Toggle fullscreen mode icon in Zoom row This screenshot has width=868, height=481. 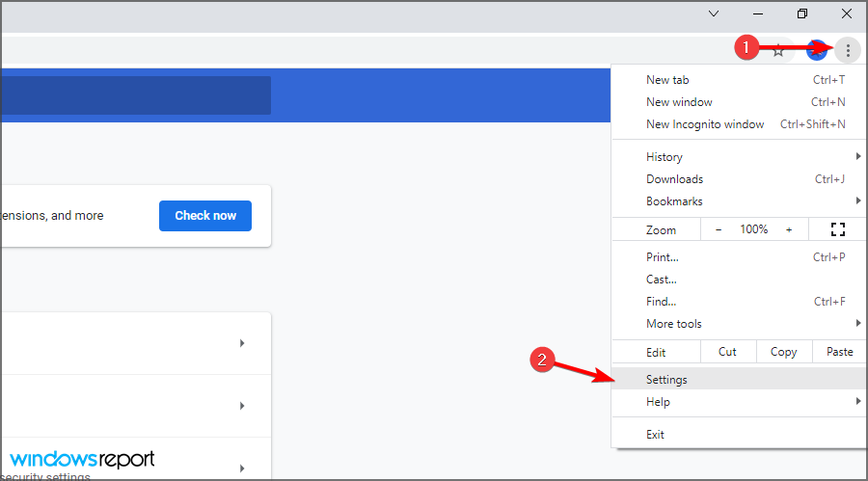coord(837,229)
